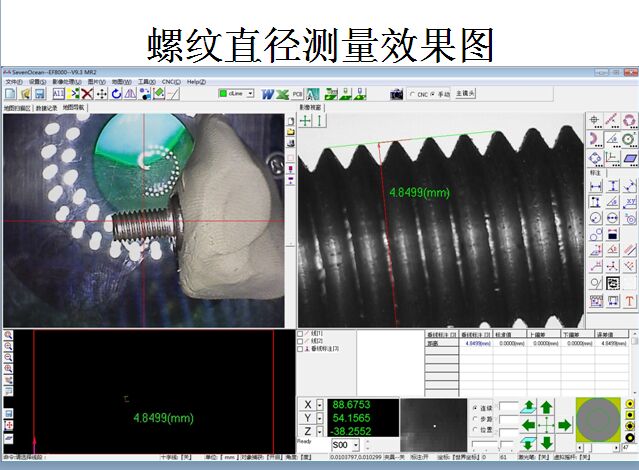Open the 工具 Tools menu

(147, 82)
